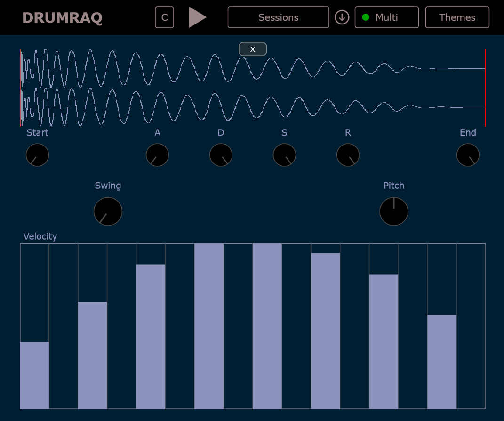Click the thirteenth velocity step bar

click(x=384, y=341)
